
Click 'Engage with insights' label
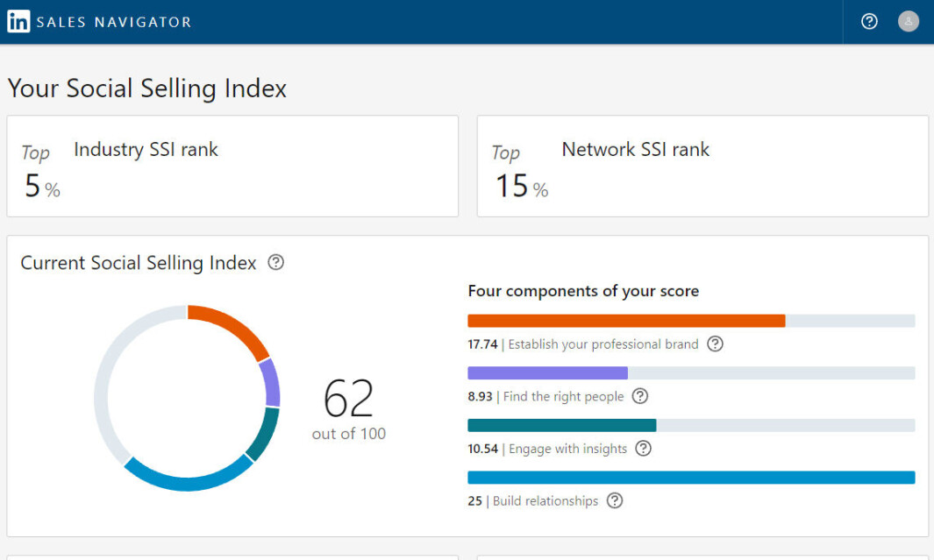tap(567, 449)
